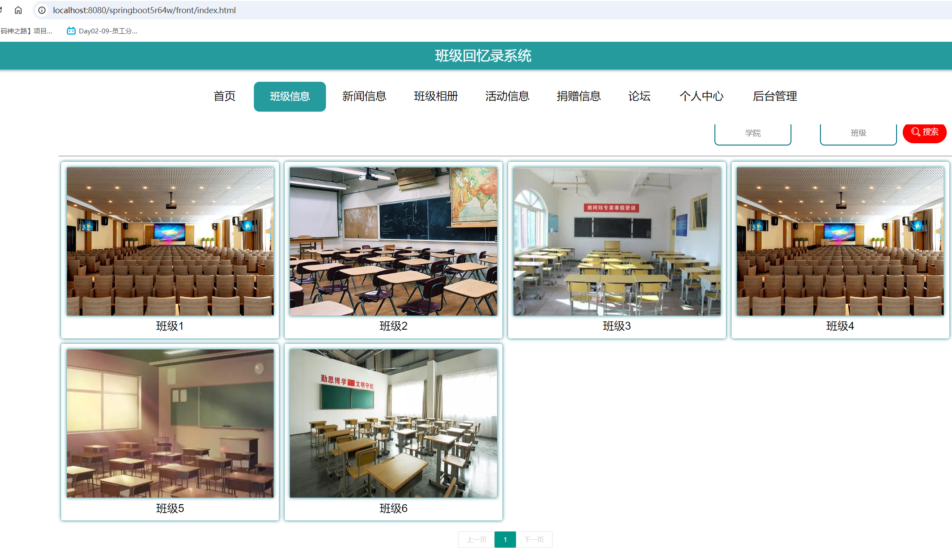Viewport: 952px width, 560px height.
Task: Click the 学院 search input field
Action: 752,133
